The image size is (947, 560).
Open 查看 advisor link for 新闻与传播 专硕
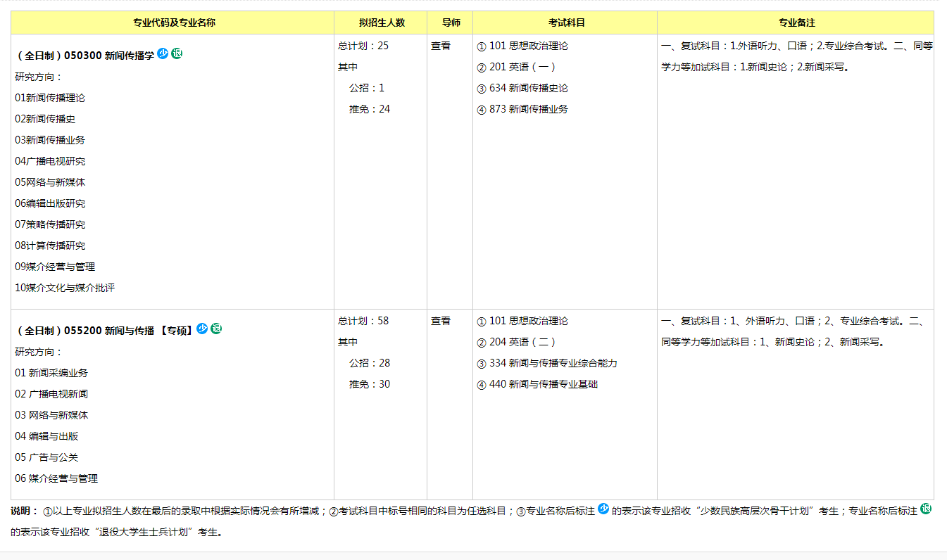tap(441, 321)
